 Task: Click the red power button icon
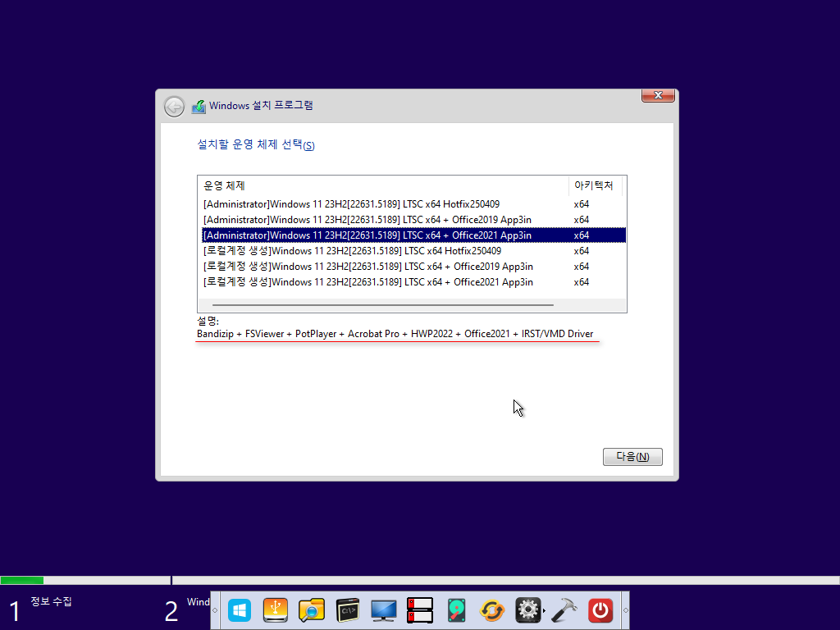pyautogui.click(x=600, y=610)
